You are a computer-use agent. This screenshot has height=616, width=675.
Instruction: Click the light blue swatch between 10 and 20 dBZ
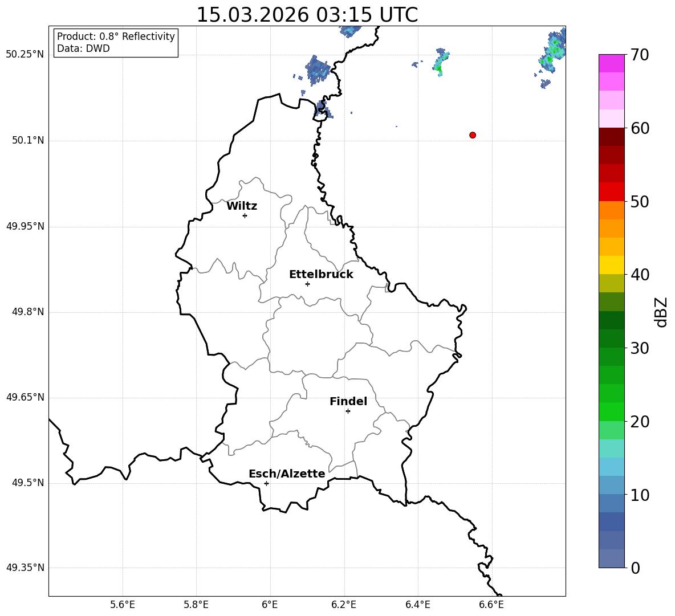pyautogui.click(x=611, y=467)
